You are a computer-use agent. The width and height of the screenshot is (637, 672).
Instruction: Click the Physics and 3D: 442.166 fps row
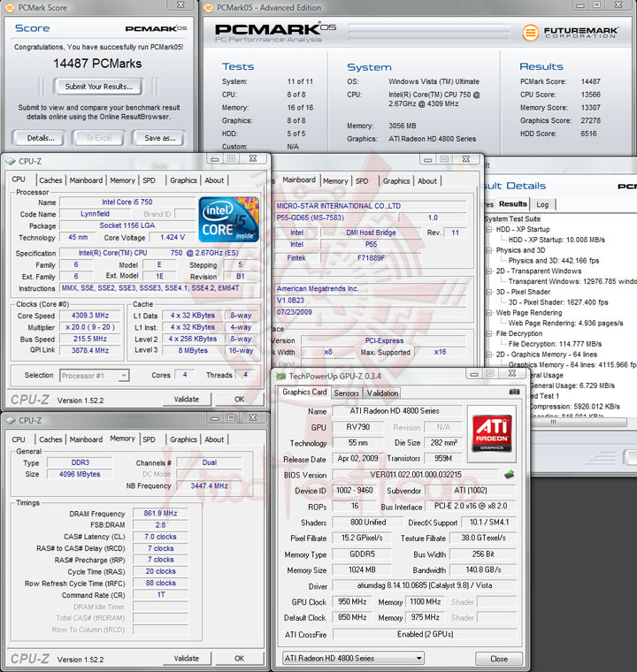553,261
